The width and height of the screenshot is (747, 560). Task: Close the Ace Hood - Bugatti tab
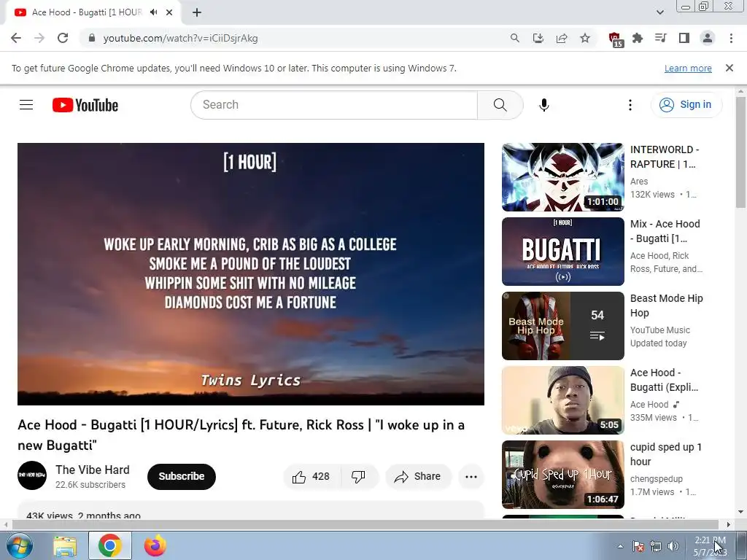click(169, 12)
